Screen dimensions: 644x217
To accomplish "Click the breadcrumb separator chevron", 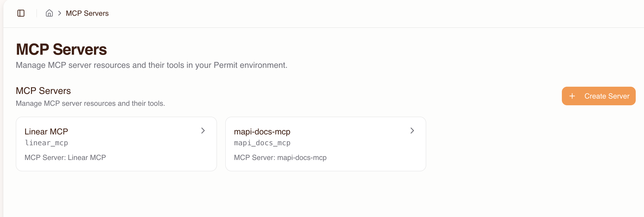I will pyautogui.click(x=60, y=13).
